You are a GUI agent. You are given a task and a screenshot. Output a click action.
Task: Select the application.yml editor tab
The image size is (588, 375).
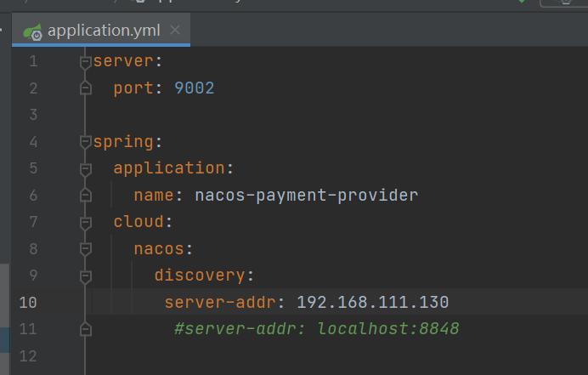(x=101, y=30)
